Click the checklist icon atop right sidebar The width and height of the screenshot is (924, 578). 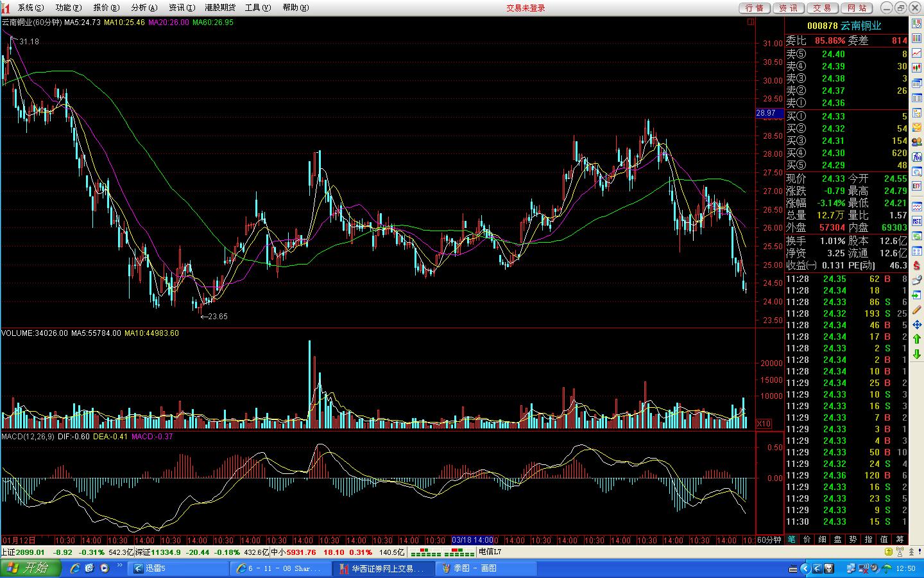(916, 24)
